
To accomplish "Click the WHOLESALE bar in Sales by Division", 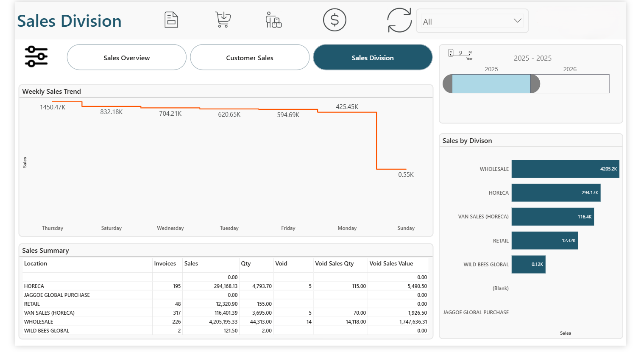I will click(565, 169).
